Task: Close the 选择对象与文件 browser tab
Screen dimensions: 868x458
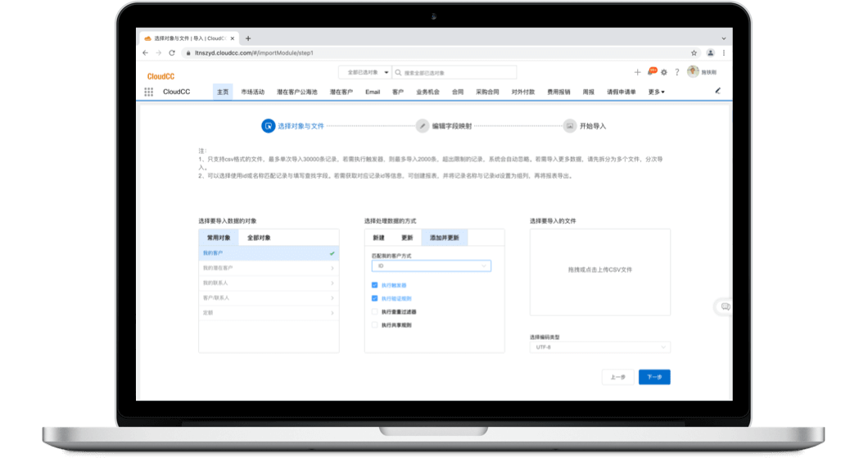Action: point(233,39)
